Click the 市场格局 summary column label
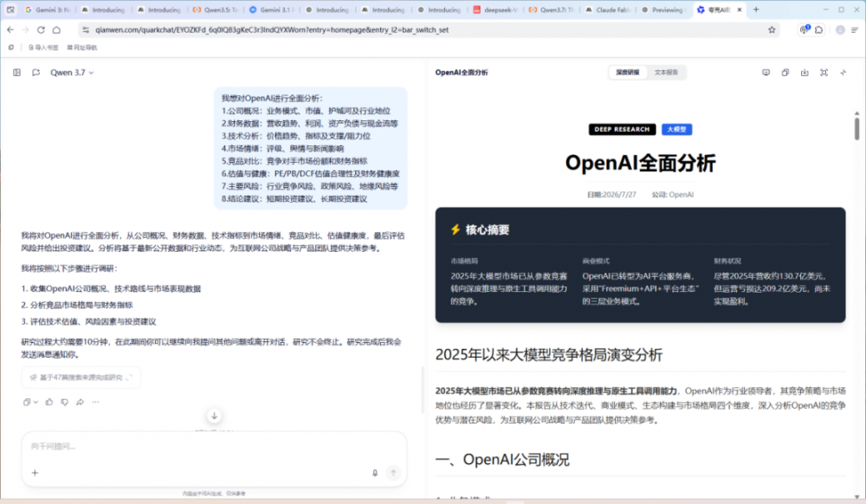This screenshot has width=866, height=504. point(464,262)
